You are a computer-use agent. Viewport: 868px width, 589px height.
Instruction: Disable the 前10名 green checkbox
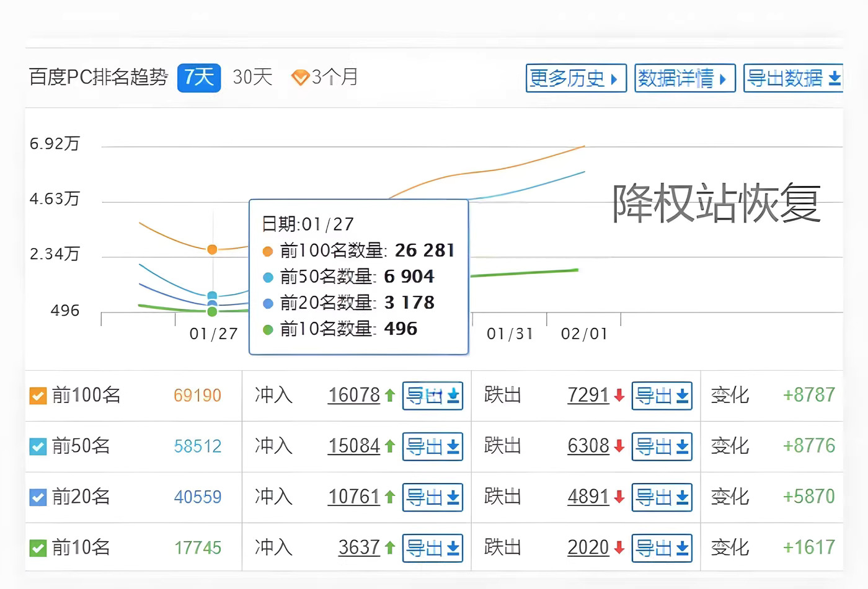tap(38, 548)
